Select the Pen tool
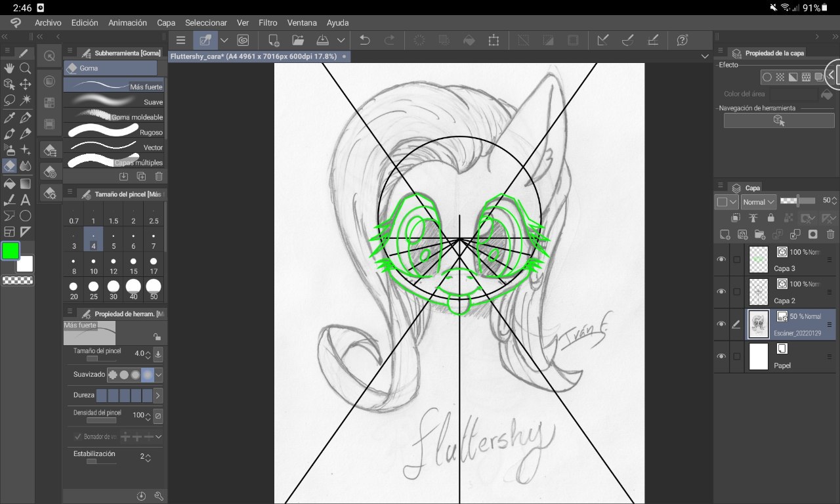Screen dimensions: 840x504 click(26, 117)
